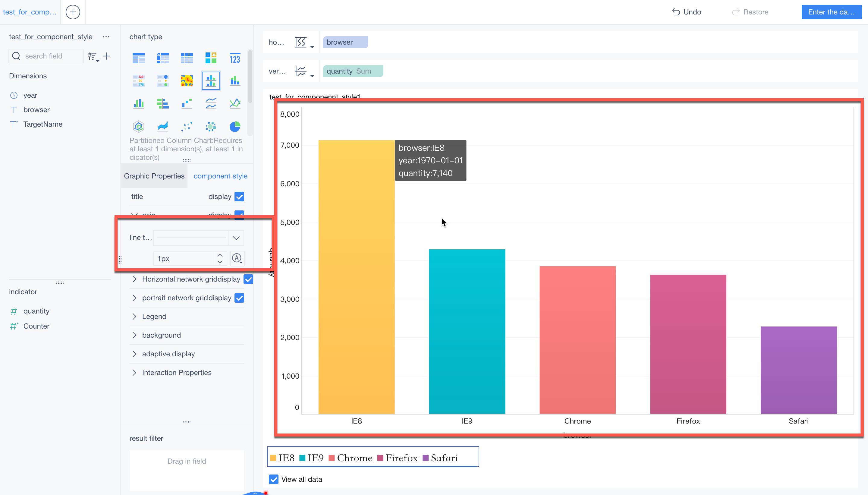Click the IE8 orange legend swatch
The height and width of the screenshot is (495, 868).
tap(273, 458)
